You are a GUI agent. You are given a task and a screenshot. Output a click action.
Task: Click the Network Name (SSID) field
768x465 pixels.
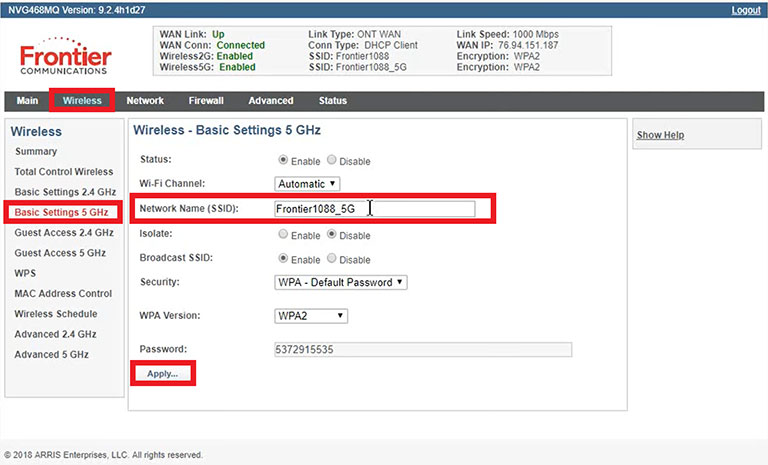(x=375, y=209)
